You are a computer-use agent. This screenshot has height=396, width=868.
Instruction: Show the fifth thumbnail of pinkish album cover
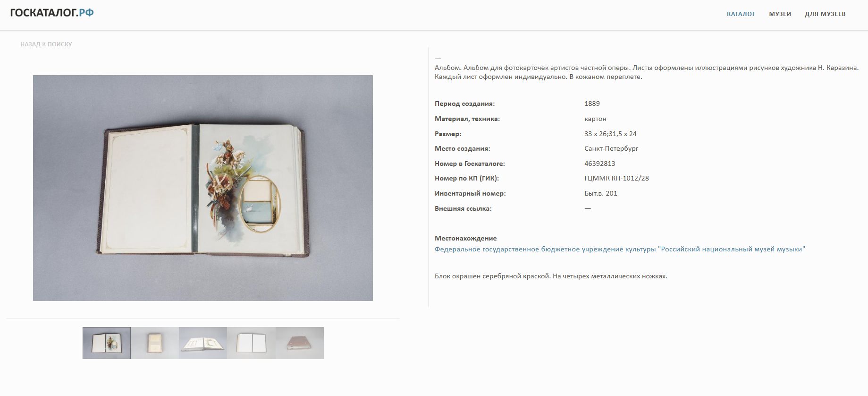300,343
